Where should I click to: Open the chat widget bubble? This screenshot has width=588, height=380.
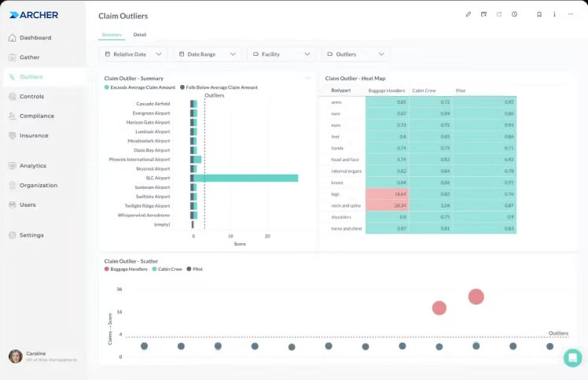(572, 357)
